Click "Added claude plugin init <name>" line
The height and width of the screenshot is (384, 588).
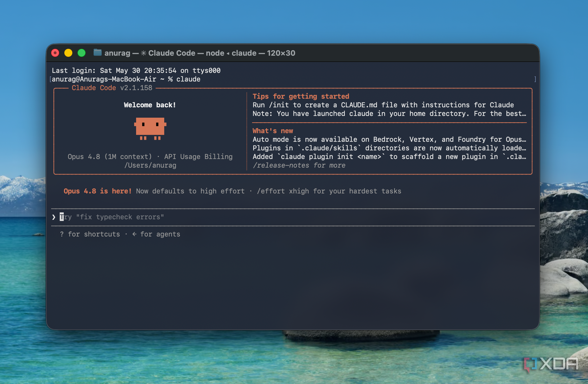389,157
